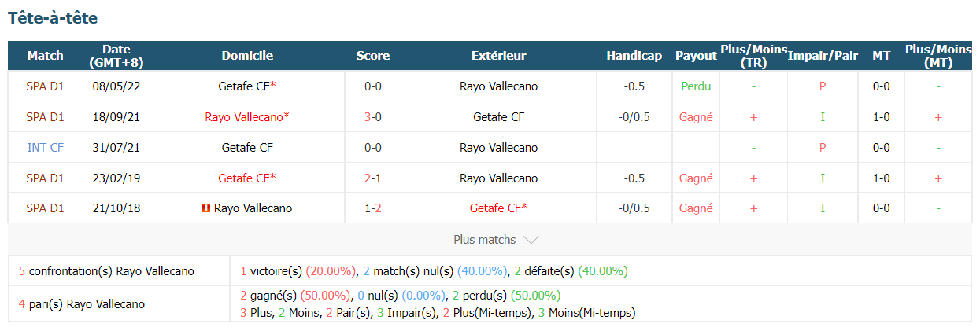
Task: Select SPA D1 label for 08/05/22 match
Action: (45, 86)
